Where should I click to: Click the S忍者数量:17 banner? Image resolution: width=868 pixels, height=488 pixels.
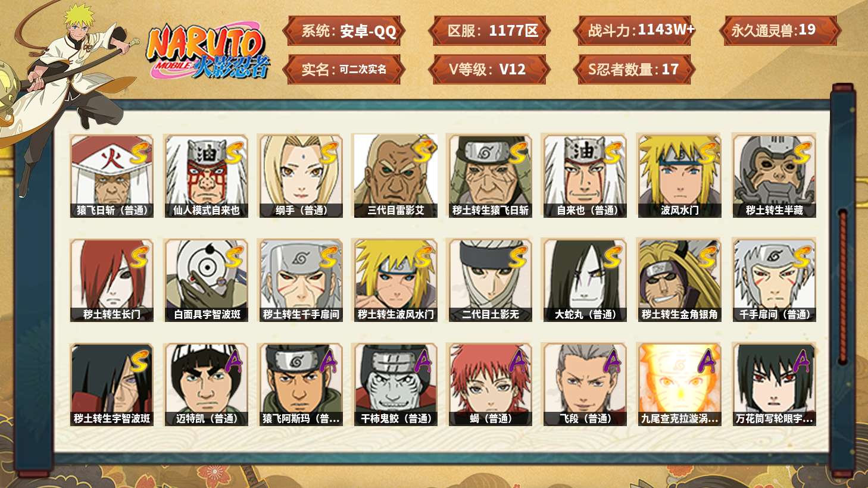point(635,69)
